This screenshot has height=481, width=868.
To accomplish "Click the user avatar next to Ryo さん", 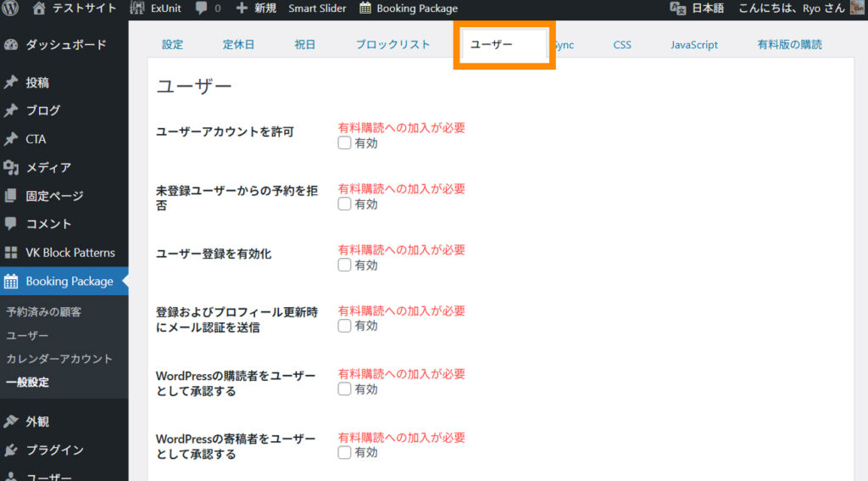I will point(858,8).
